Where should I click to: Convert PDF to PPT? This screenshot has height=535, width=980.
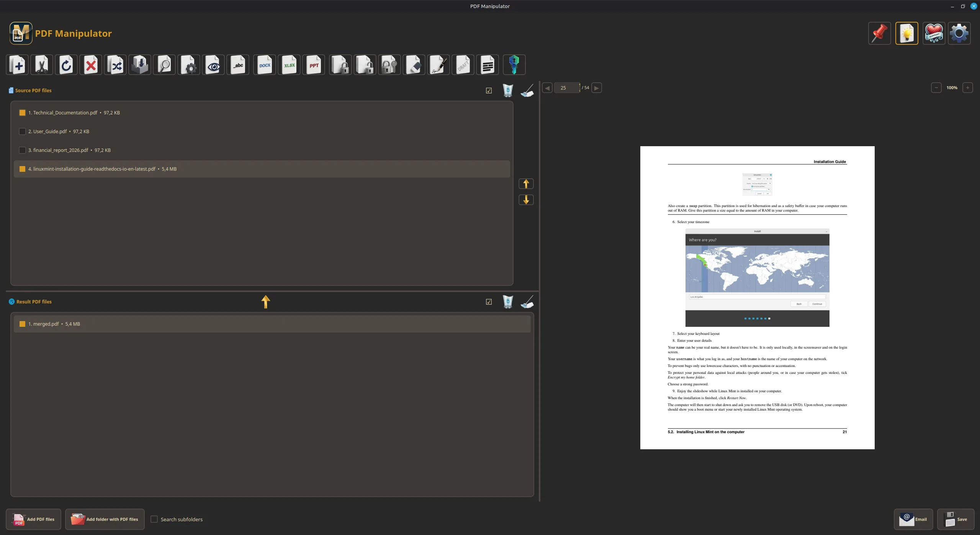tap(314, 65)
